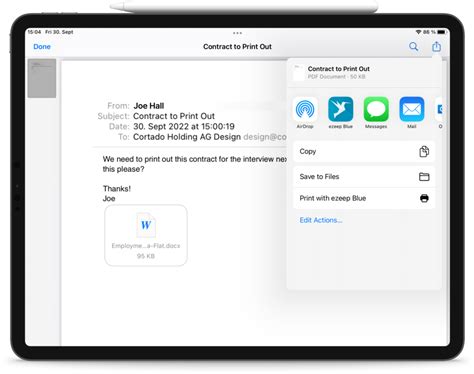Tap the Wi-Fi status icon

(418, 32)
